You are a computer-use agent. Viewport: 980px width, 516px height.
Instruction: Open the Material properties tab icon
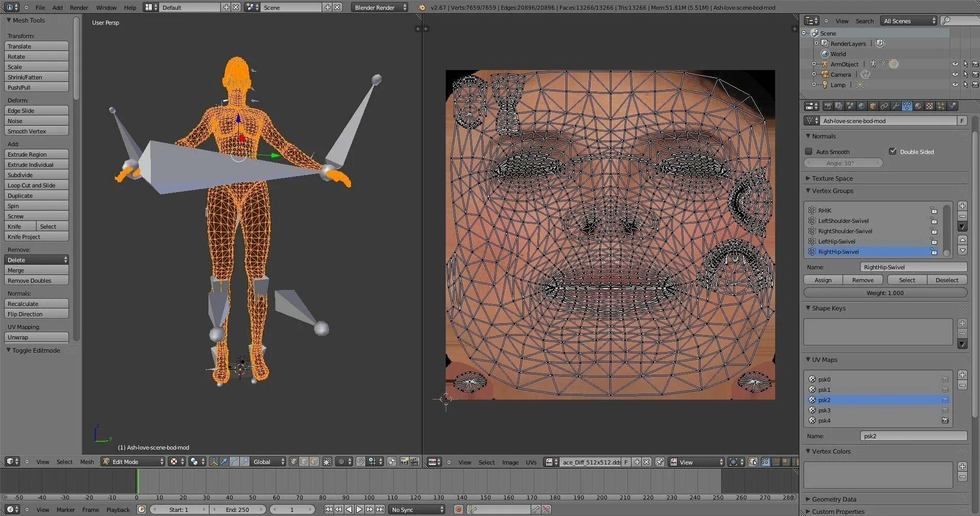pos(918,106)
